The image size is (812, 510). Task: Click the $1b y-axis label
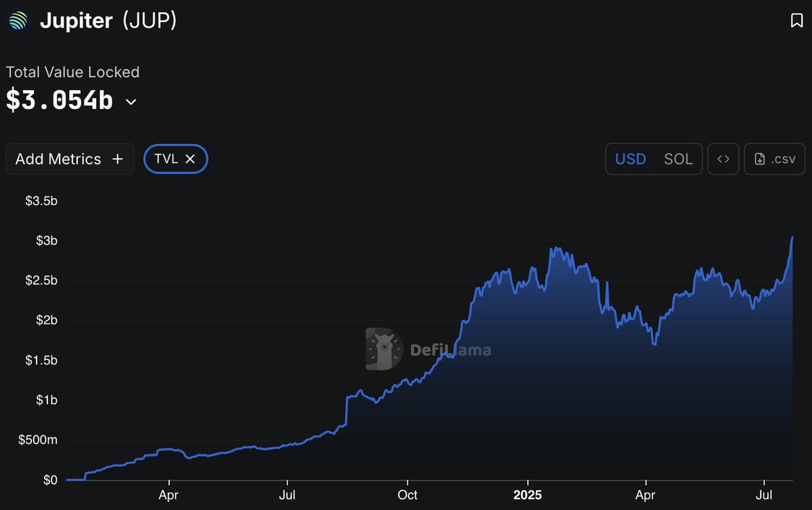[x=46, y=400]
